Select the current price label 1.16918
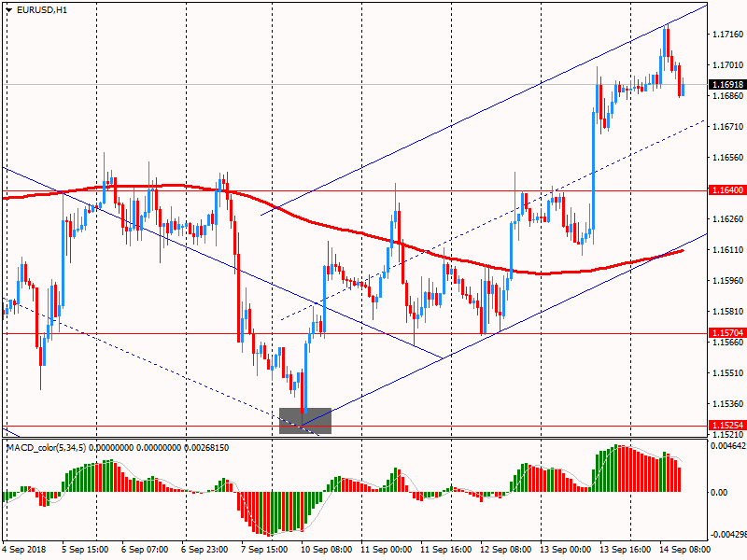 [x=728, y=85]
